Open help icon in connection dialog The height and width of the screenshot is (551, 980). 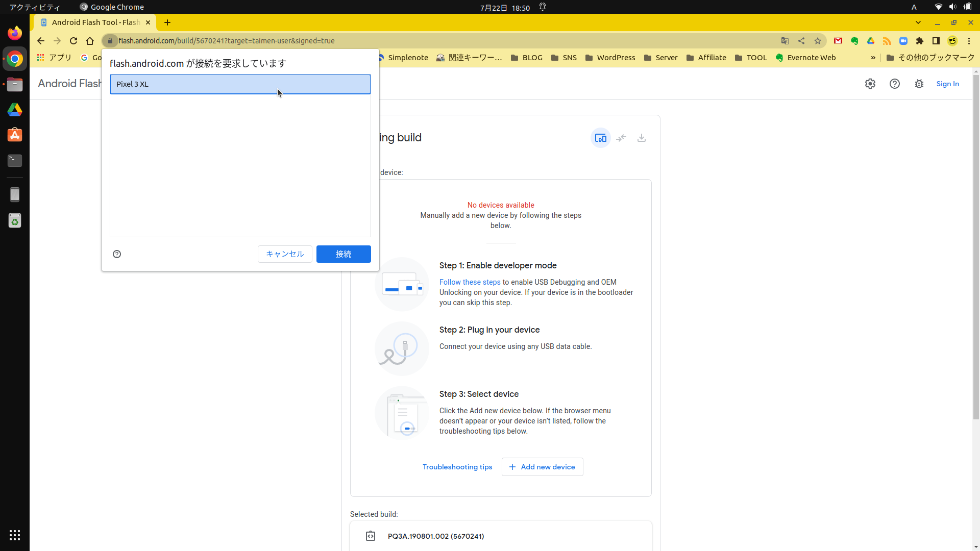click(117, 254)
